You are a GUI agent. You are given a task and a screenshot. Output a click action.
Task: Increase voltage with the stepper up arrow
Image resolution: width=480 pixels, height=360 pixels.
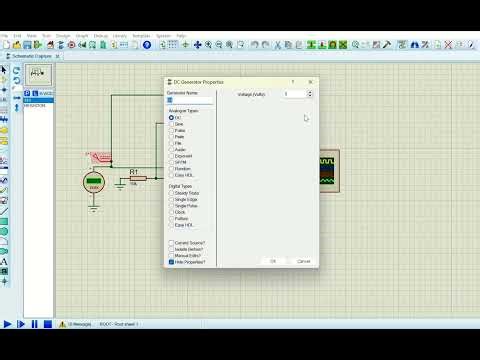point(310,92)
